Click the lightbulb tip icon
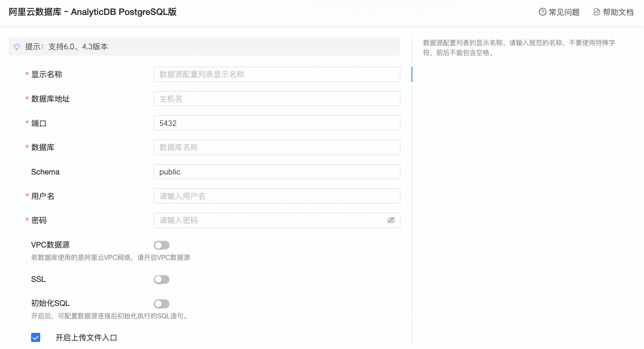 (x=17, y=46)
